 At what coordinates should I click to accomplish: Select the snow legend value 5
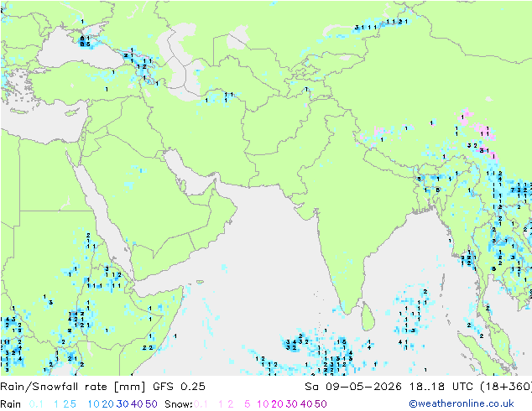(248, 404)
